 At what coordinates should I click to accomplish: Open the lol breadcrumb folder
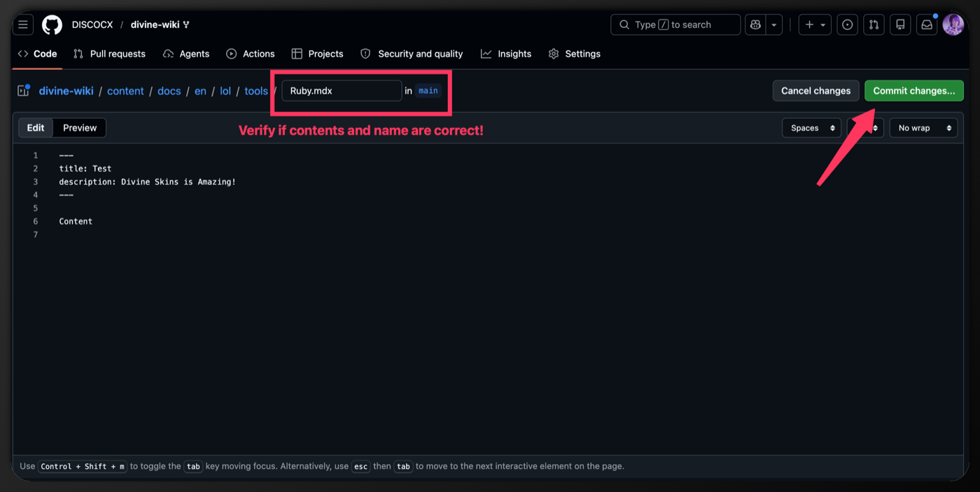[x=225, y=91]
